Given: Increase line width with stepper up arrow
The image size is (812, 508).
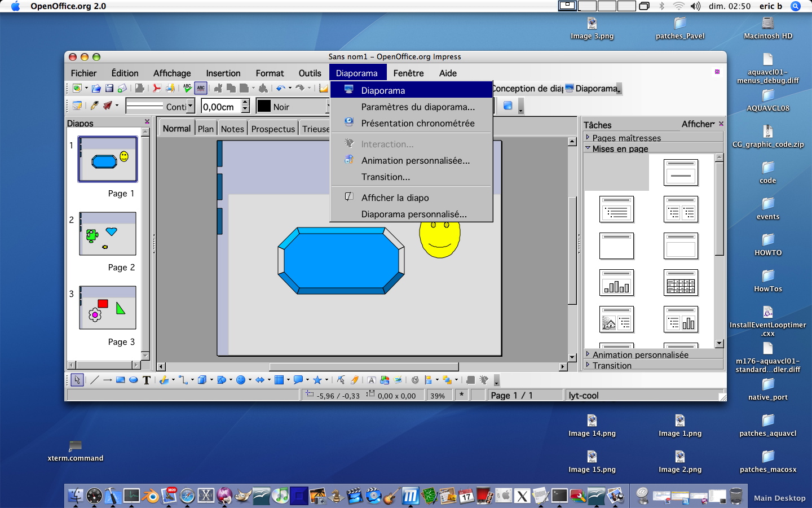Looking at the screenshot, I should point(245,102).
